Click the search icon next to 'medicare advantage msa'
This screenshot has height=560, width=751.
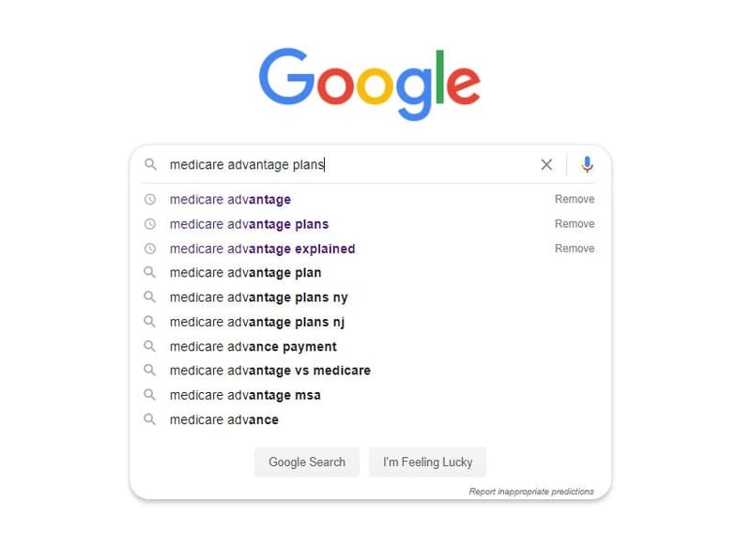[150, 395]
